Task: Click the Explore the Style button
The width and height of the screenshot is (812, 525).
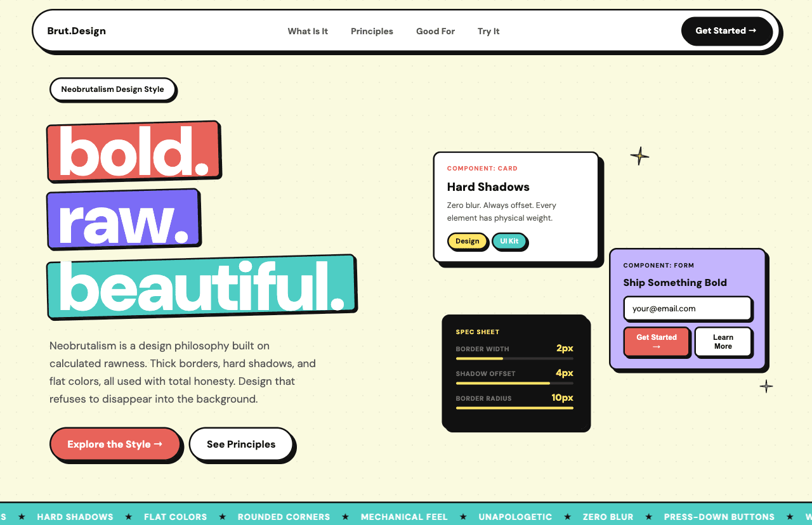Action: pyautogui.click(x=115, y=444)
